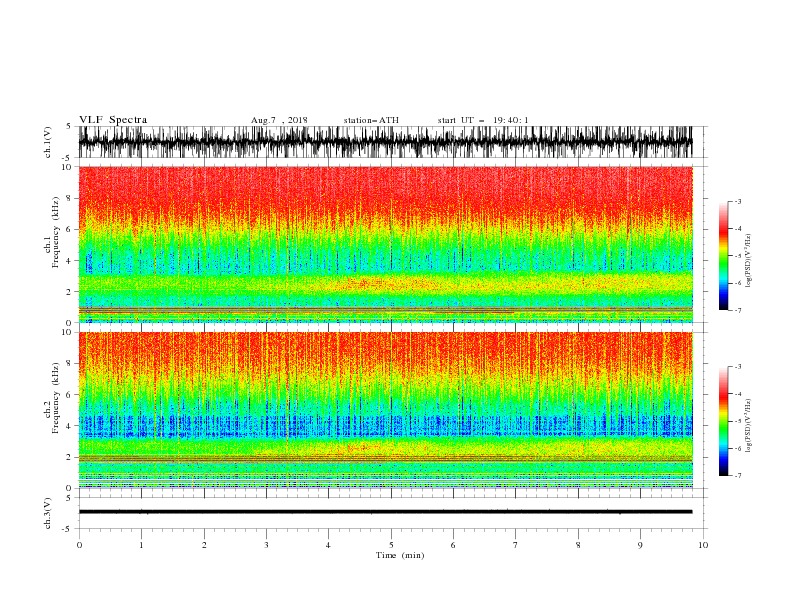Click the time axis tick label '3'
Screen dimensions: 792x612
266,545
